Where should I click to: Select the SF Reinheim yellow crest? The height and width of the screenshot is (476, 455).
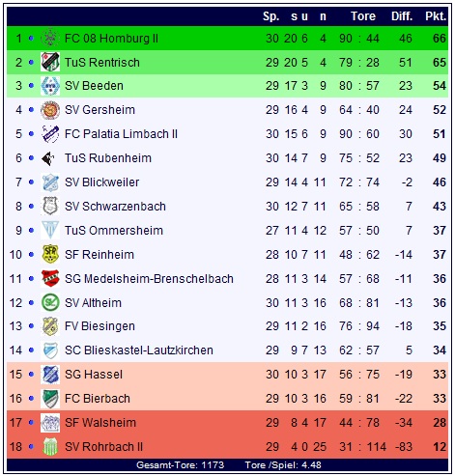tap(50, 254)
